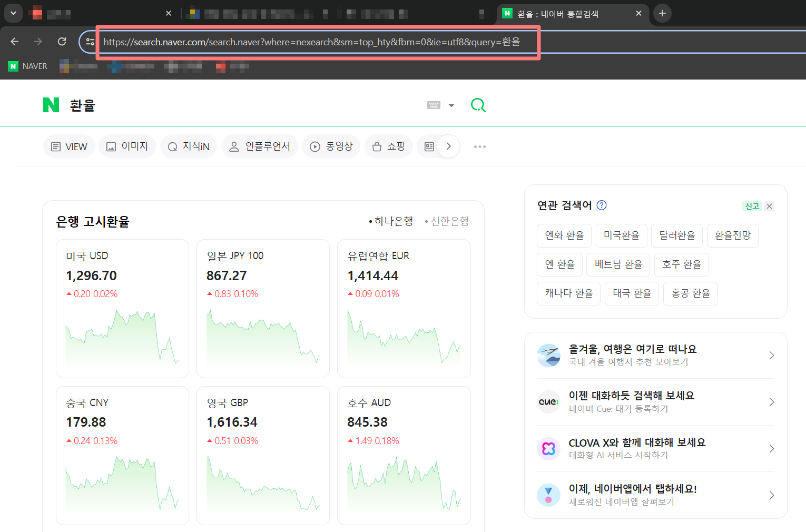806x532 pixels.
Task: Open the site information icon in address bar
Action: click(90, 42)
